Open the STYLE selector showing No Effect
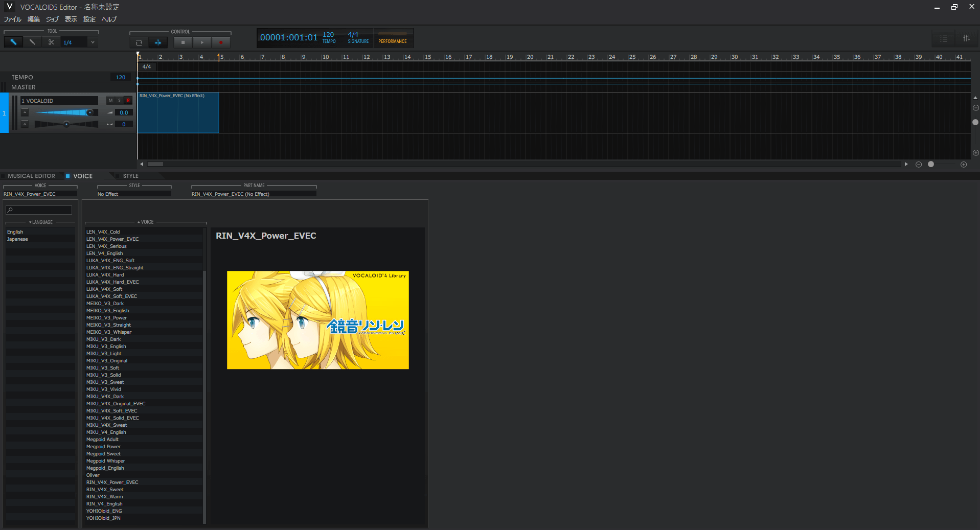Image resolution: width=980 pixels, height=530 pixels. pos(134,194)
